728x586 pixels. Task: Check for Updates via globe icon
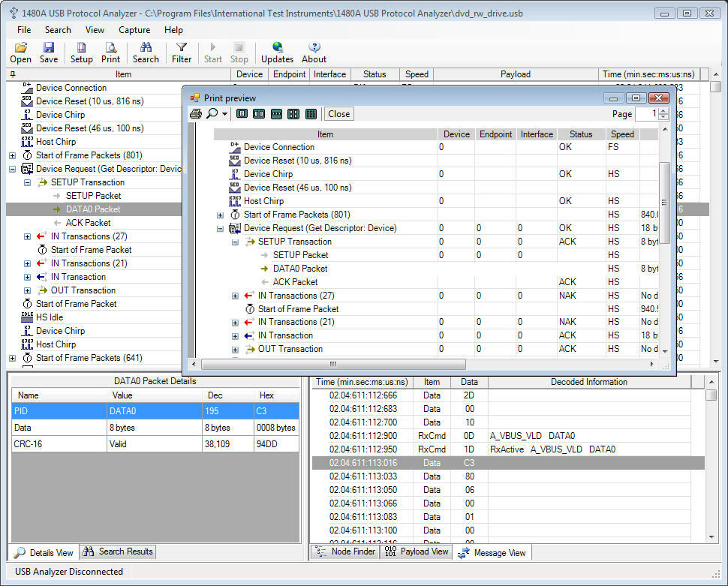click(277, 53)
